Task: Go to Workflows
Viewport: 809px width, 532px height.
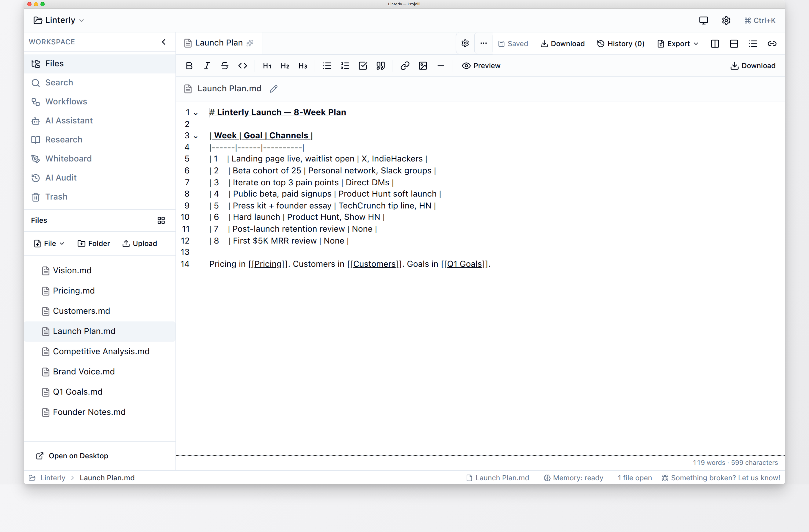Action: [100, 102]
